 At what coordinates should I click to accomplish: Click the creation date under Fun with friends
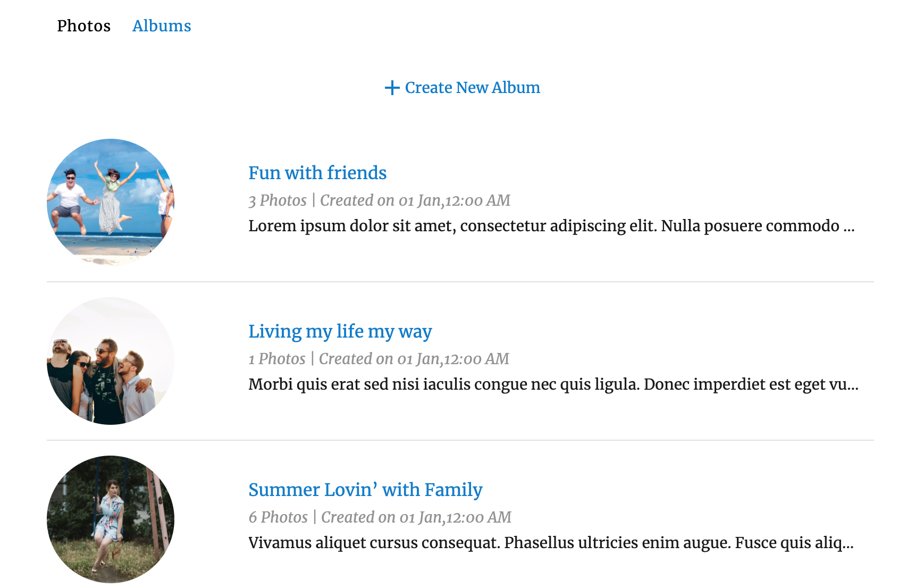(415, 200)
